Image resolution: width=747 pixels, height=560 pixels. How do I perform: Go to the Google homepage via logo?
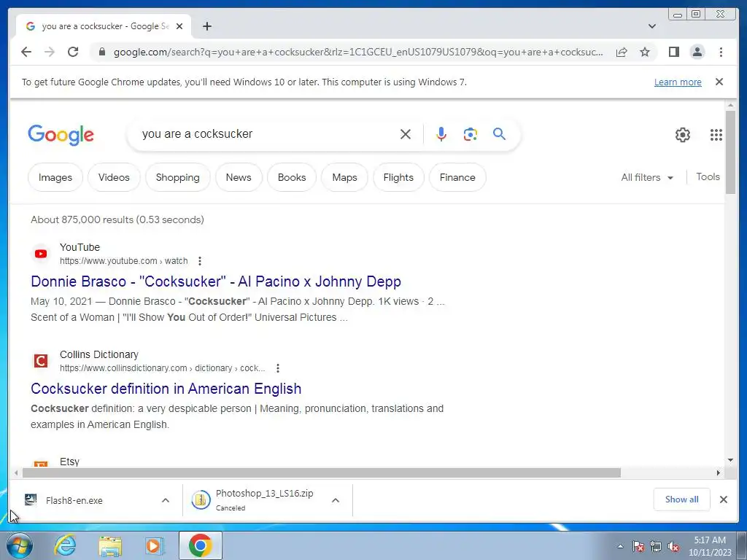point(61,135)
